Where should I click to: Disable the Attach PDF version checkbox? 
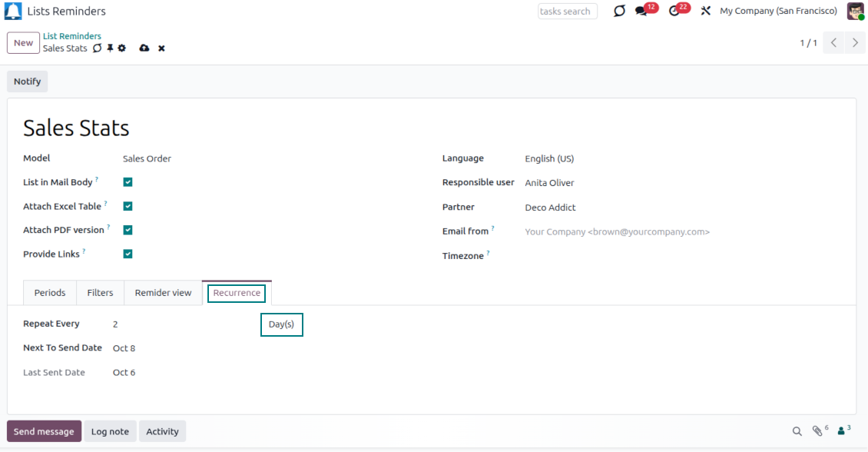point(128,230)
